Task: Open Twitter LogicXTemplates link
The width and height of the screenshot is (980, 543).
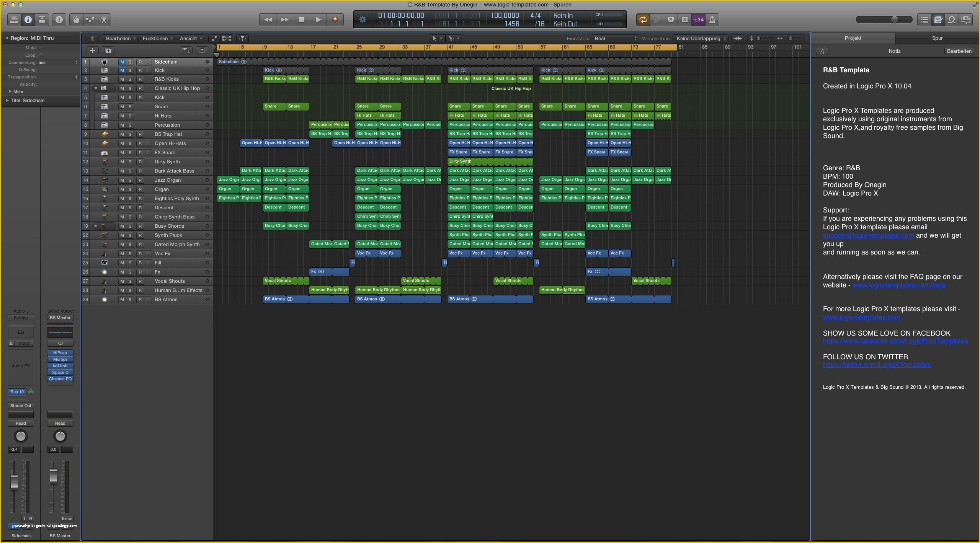Action: coord(877,365)
